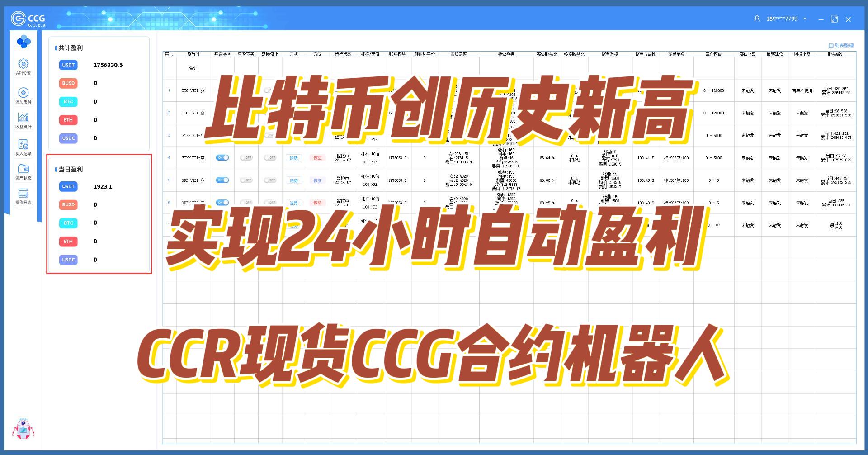Open 操作日志 in the sidebar

point(24,196)
